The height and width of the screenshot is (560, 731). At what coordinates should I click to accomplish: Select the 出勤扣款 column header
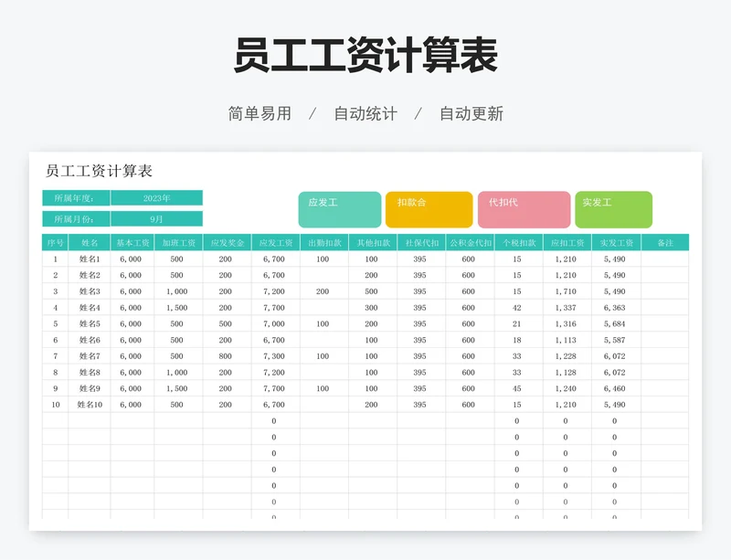coord(324,242)
